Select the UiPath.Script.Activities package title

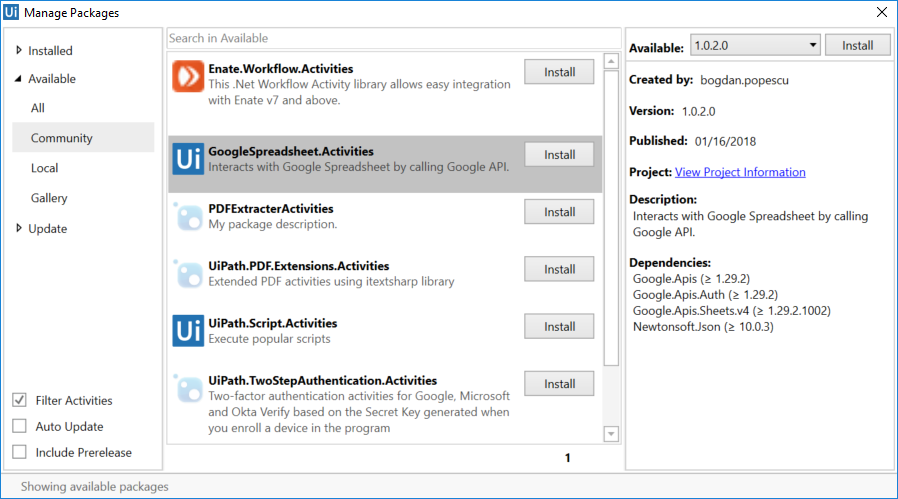273,323
